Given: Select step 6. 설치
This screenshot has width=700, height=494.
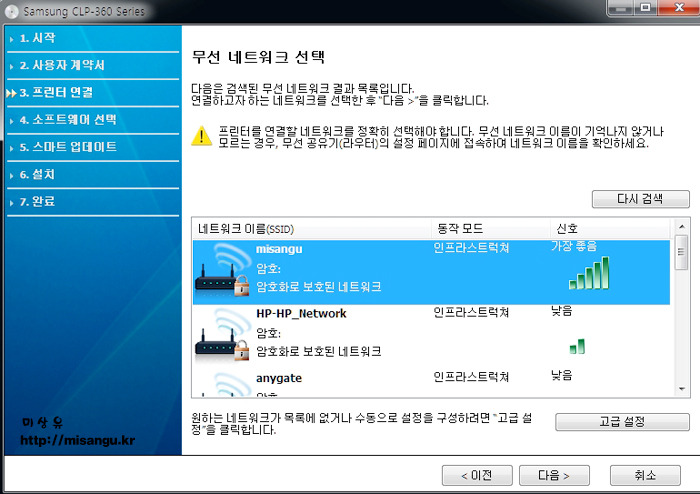Looking at the screenshot, I should pyautogui.click(x=93, y=174).
